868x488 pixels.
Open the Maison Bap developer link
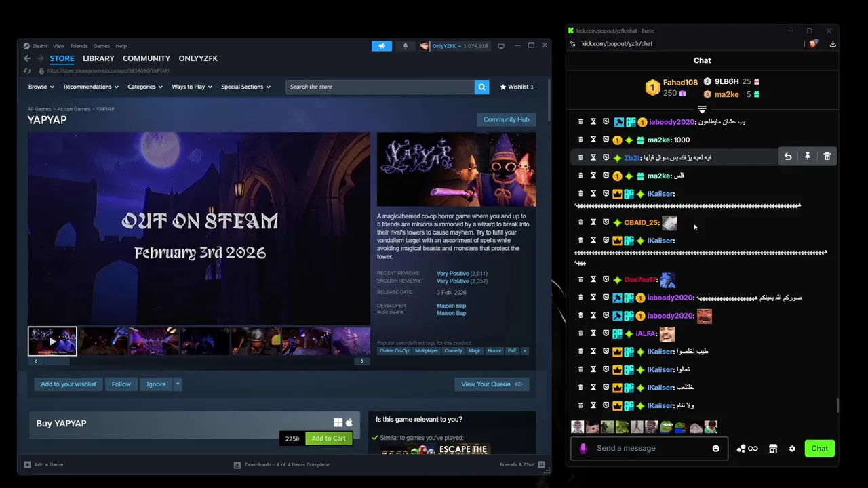pos(451,306)
